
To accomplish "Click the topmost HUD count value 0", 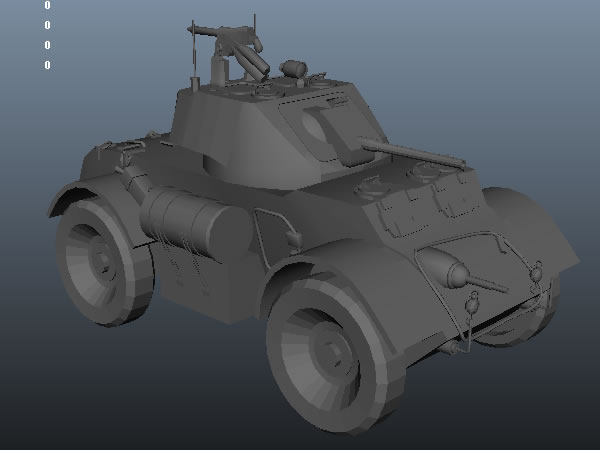I will [47, 5].
